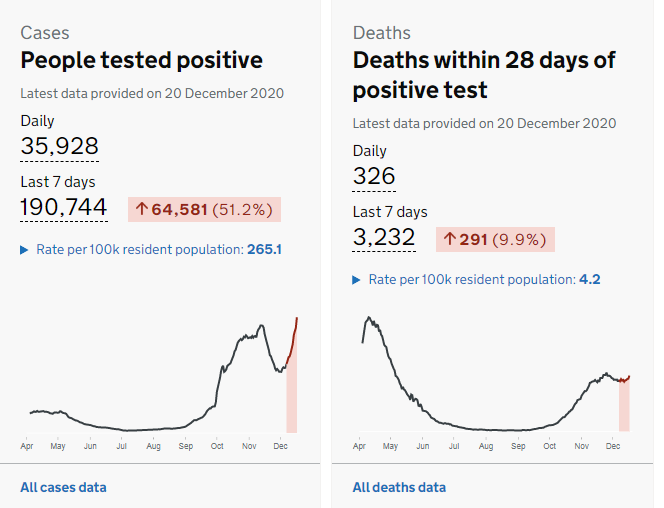Click the daily cases figure 35,928
Viewport: 664px width, 508px height.
(59, 147)
